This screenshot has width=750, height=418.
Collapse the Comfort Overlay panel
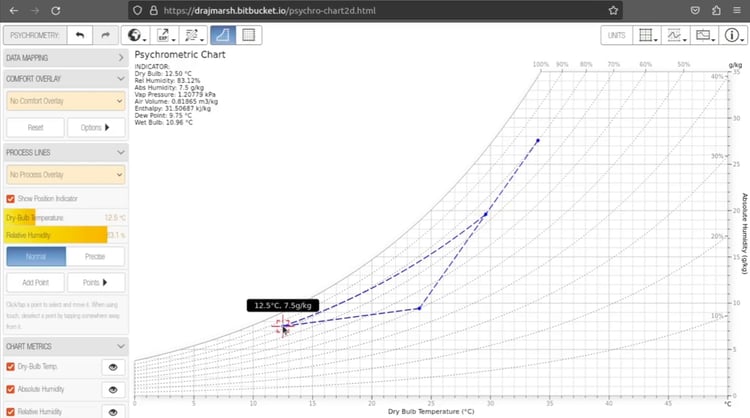tap(66, 78)
